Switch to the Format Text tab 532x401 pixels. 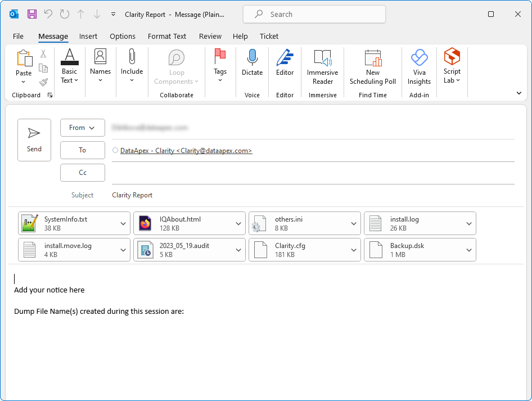click(x=166, y=36)
